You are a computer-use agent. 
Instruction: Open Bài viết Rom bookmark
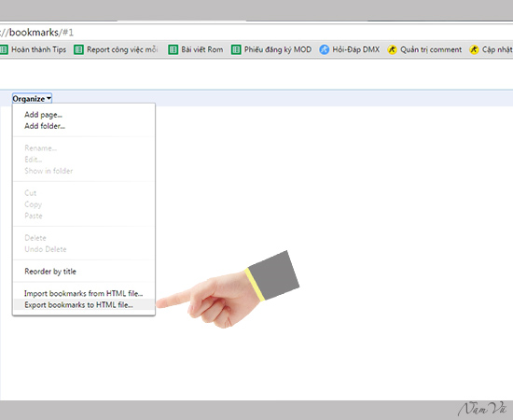coord(196,49)
